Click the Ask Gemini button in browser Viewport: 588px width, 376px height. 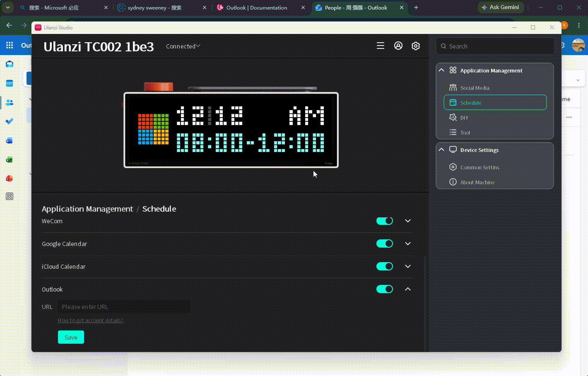[x=501, y=7]
